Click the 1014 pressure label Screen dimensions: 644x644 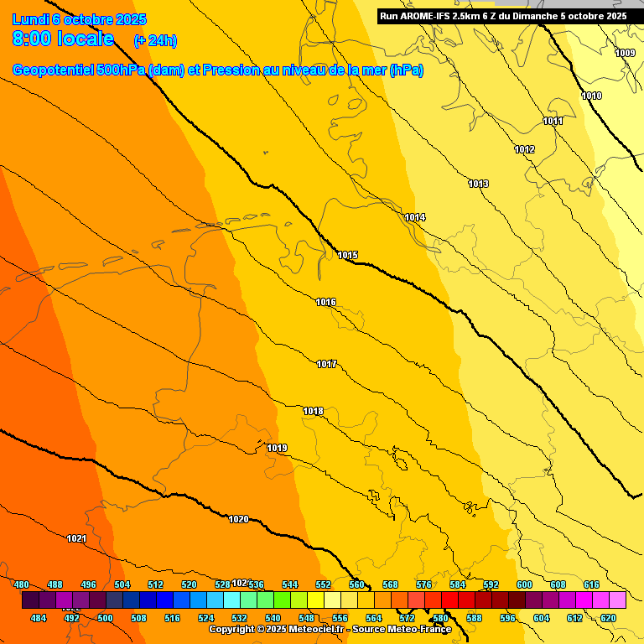415,217
